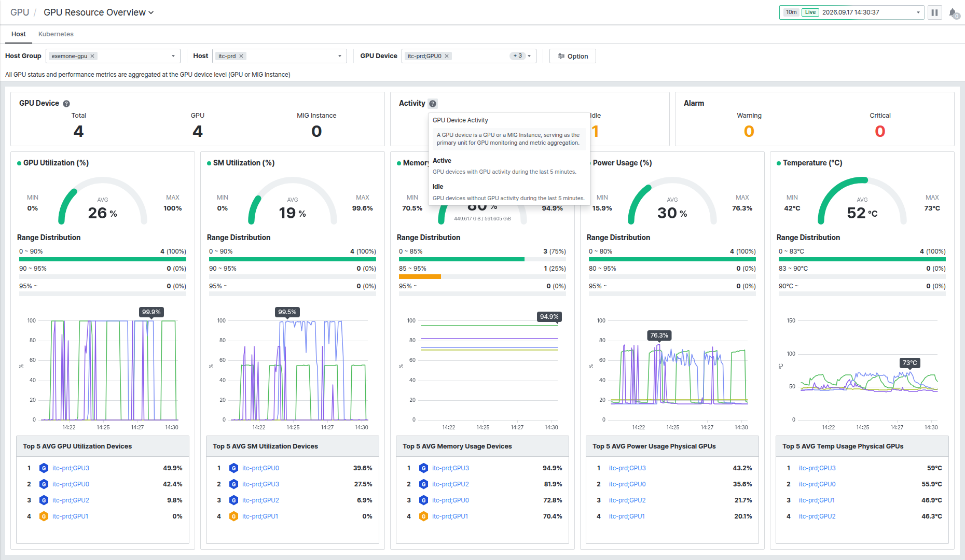The width and height of the screenshot is (965, 560).
Task: Click orange GPU1 icon in SM Utilization list
Action: [233, 516]
